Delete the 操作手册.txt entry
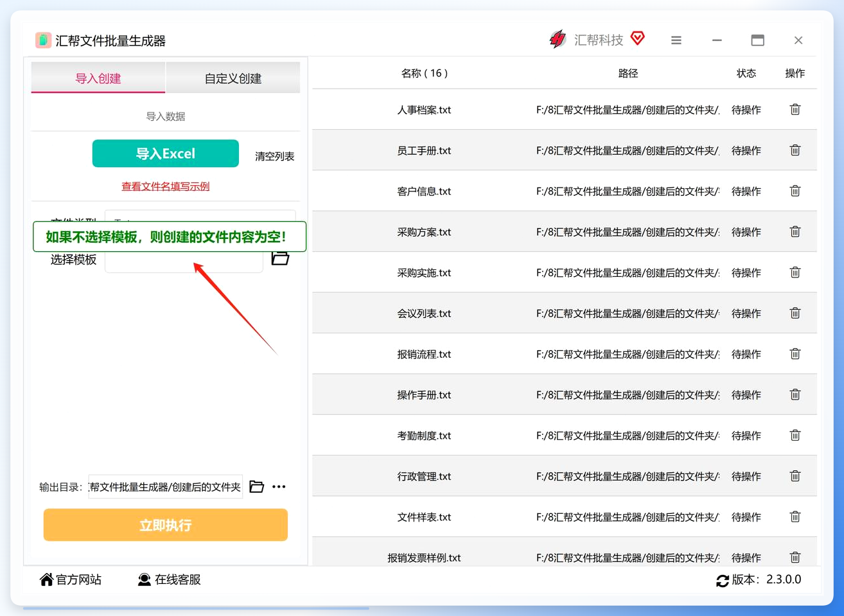 [795, 394]
